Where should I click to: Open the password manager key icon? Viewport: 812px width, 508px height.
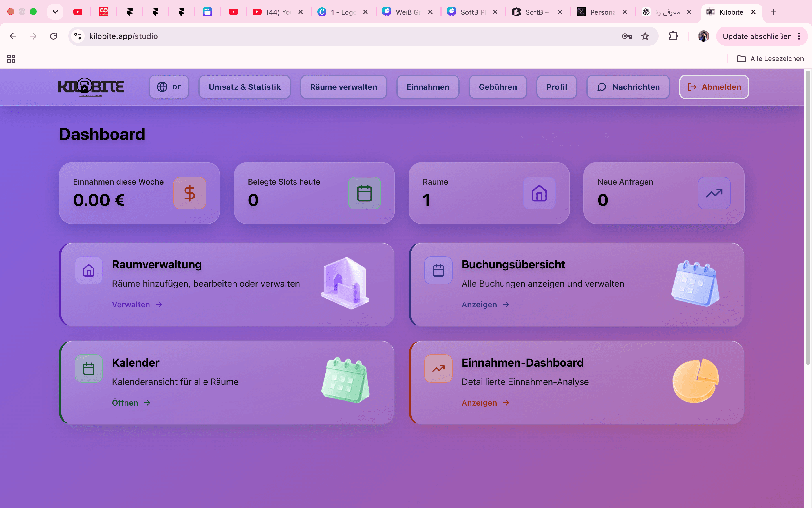[x=627, y=36]
